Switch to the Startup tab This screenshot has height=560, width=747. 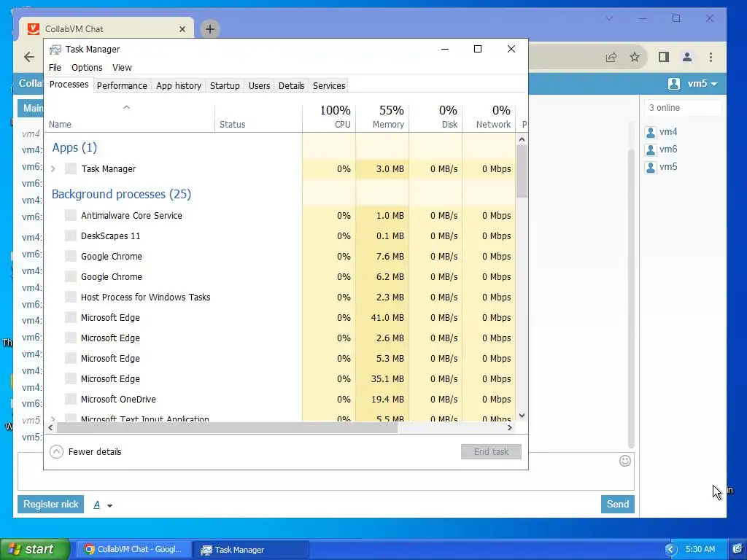225,86
